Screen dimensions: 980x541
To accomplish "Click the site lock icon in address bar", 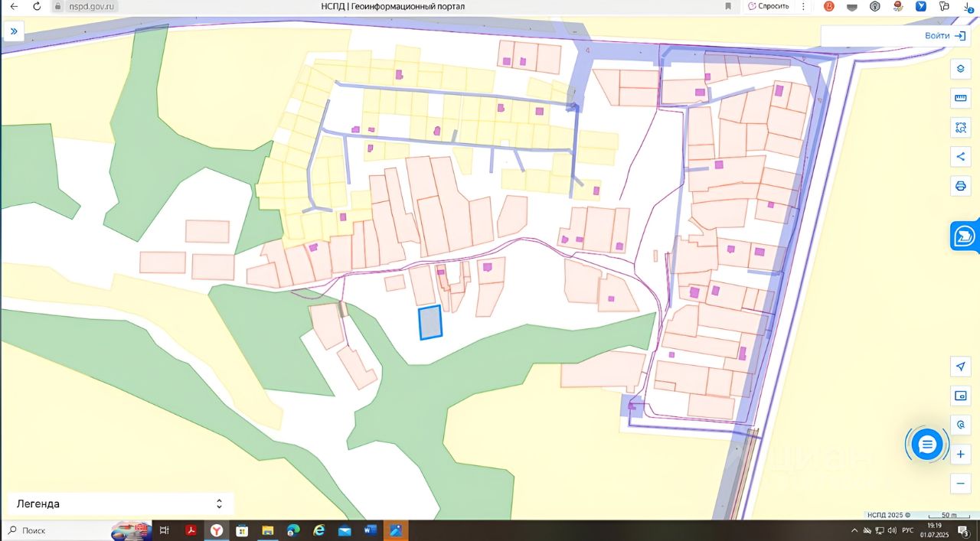I will [x=57, y=6].
